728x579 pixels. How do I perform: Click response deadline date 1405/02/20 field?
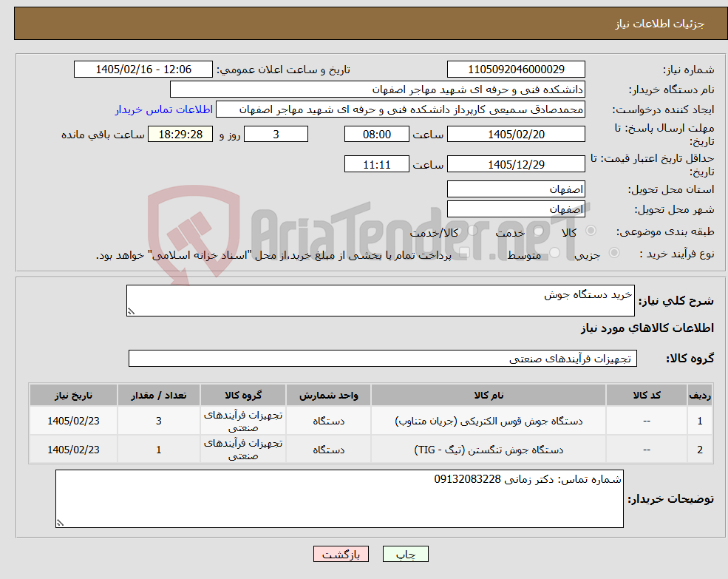click(x=516, y=135)
